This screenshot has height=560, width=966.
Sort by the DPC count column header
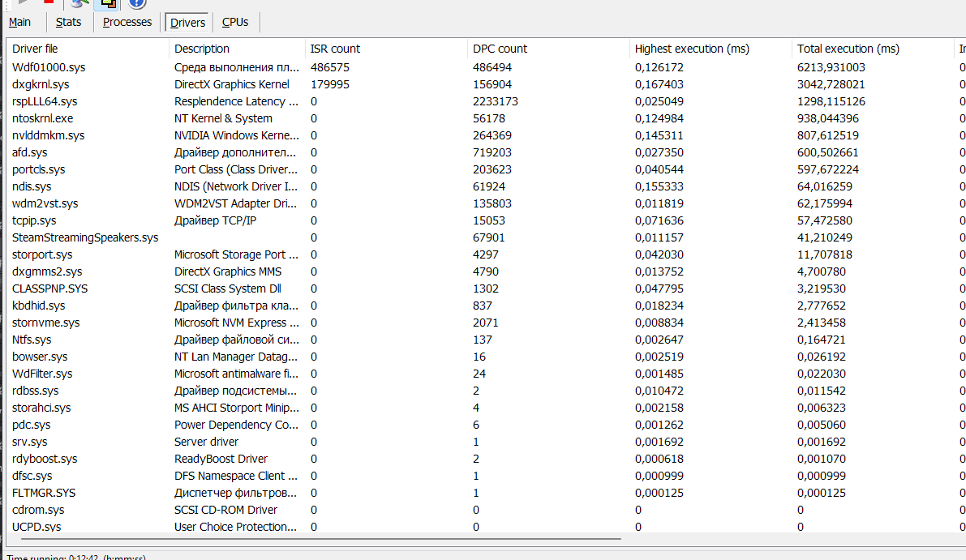pyautogui.click(x=548, y=49)
